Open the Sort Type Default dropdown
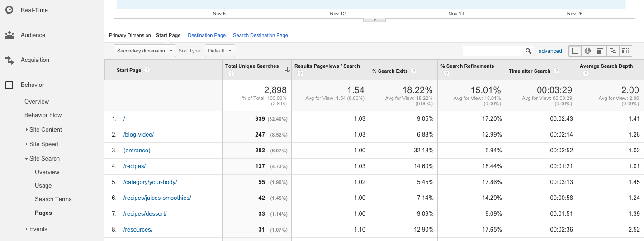 pyautogui.click(x=220, y=51)
